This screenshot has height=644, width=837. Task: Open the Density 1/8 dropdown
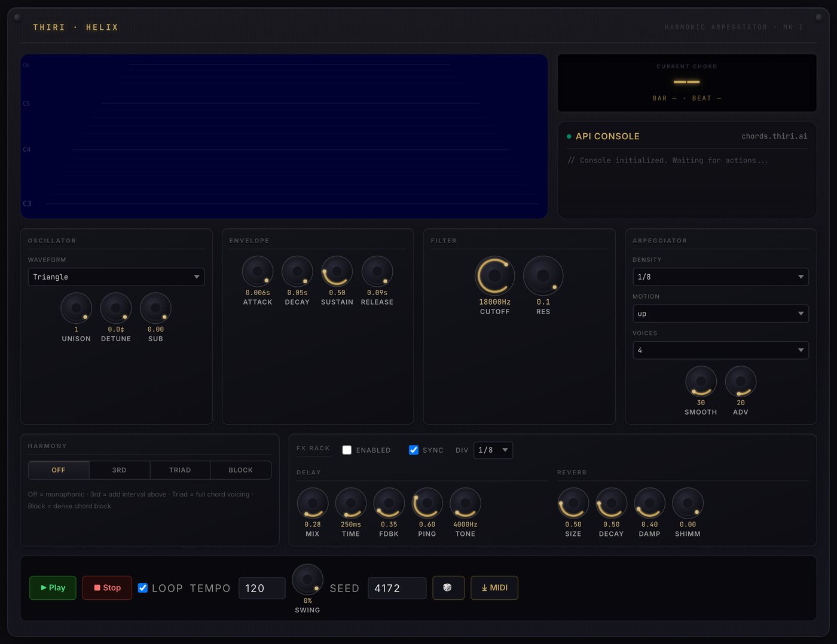click(720, 277)
